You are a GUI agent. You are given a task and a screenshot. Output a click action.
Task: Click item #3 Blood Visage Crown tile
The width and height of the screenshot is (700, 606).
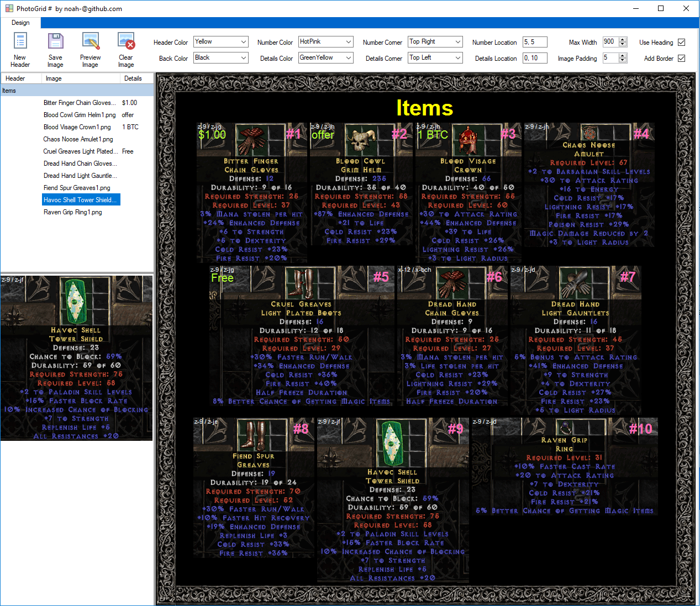[x=469, y=192]
